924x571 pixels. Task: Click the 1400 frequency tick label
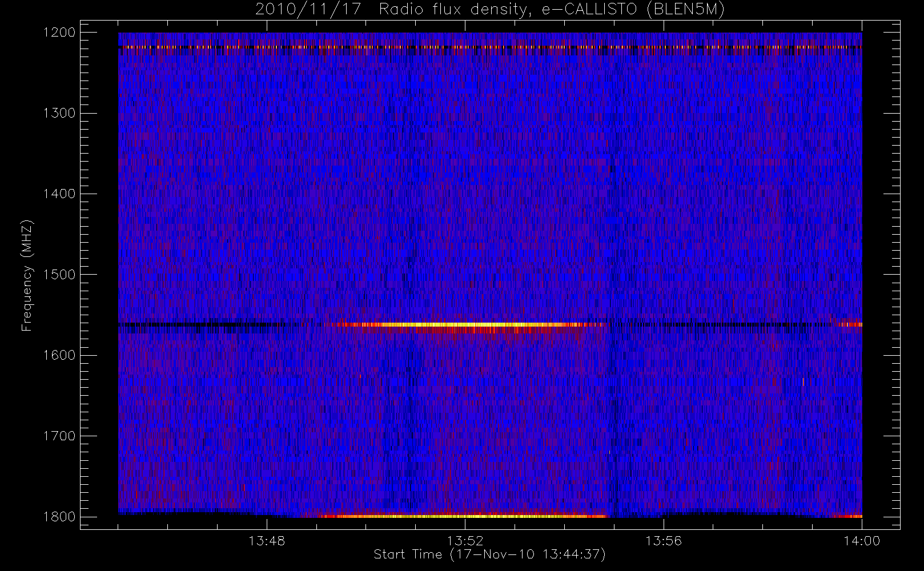coord(59,194)
